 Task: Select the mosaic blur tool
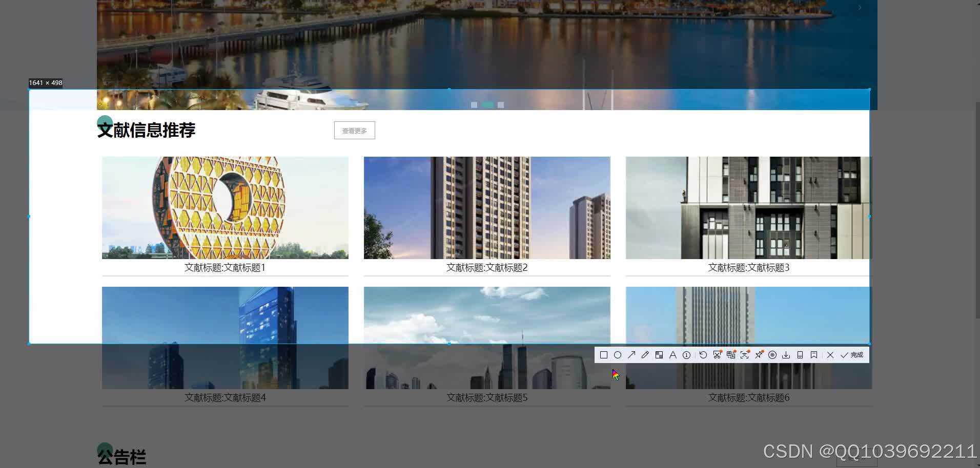click(659, 355)
